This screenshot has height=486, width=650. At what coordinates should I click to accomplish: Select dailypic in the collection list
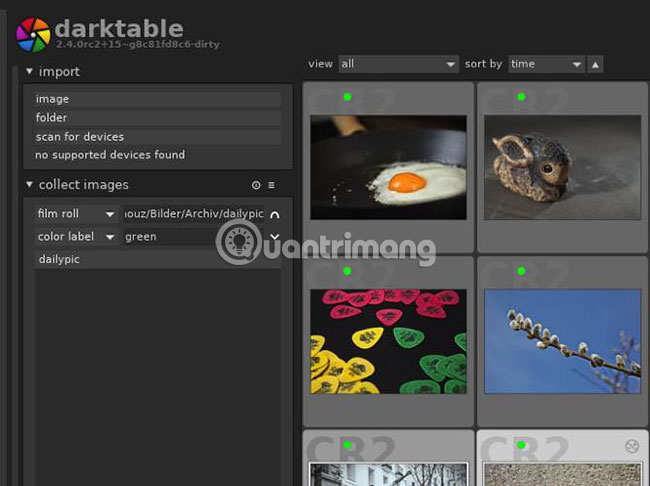point(59,259)
